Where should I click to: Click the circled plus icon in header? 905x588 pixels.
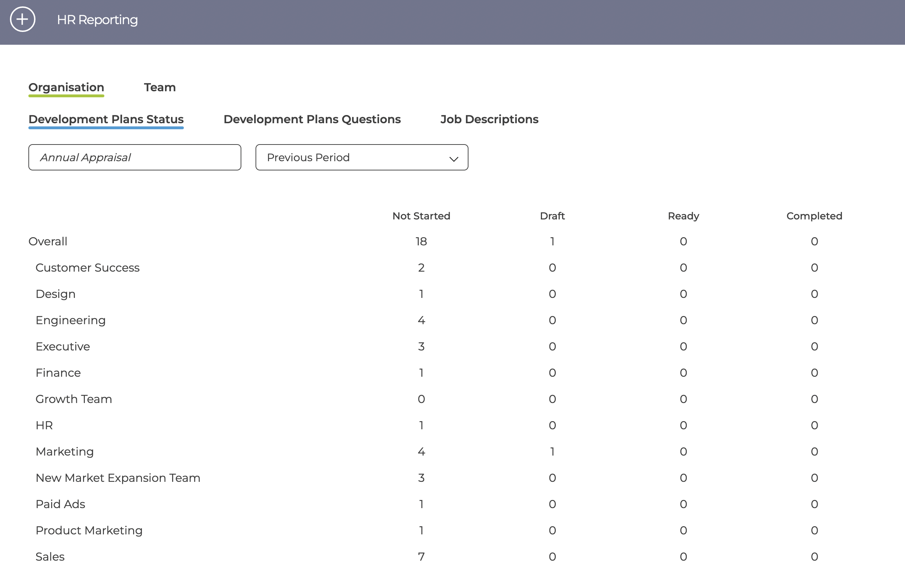click(22, 20)
